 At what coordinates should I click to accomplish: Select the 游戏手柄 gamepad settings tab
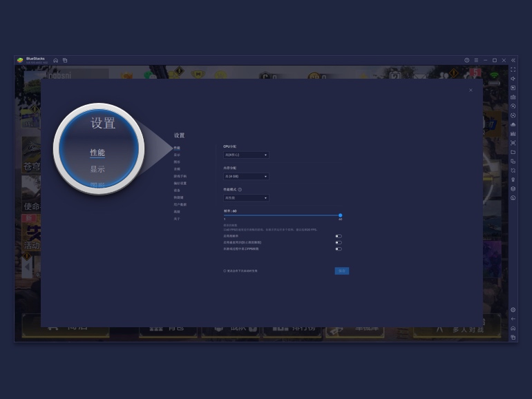point(180,176)
